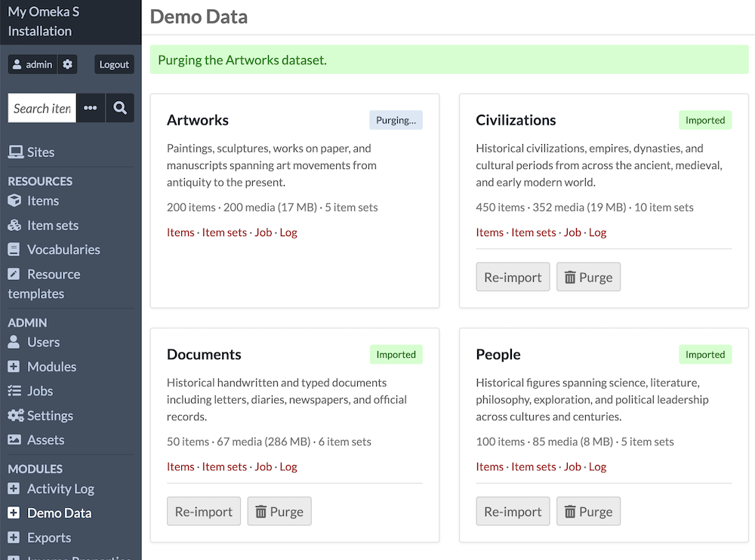Click the Item sets cubes icon
This screenshot has width=755, height=560.
click(14, 225)
